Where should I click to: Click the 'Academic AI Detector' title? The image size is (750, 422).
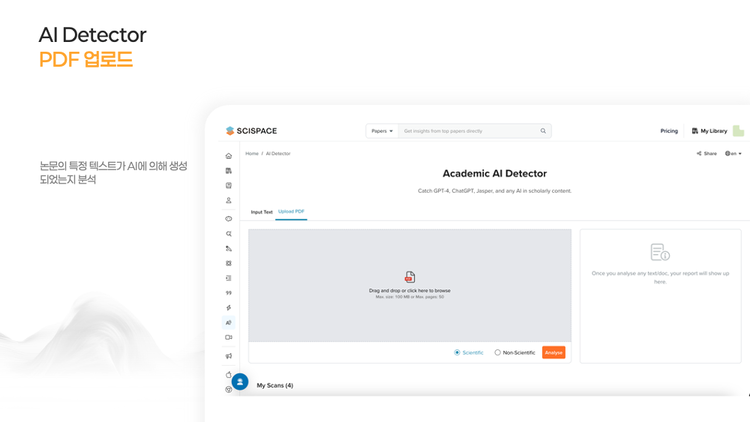point(495,173)
